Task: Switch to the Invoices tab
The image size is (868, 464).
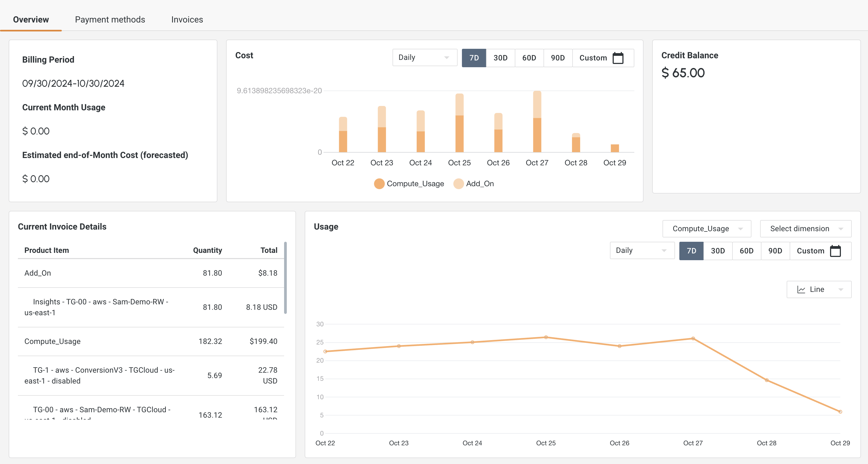Action: point(187,20)
